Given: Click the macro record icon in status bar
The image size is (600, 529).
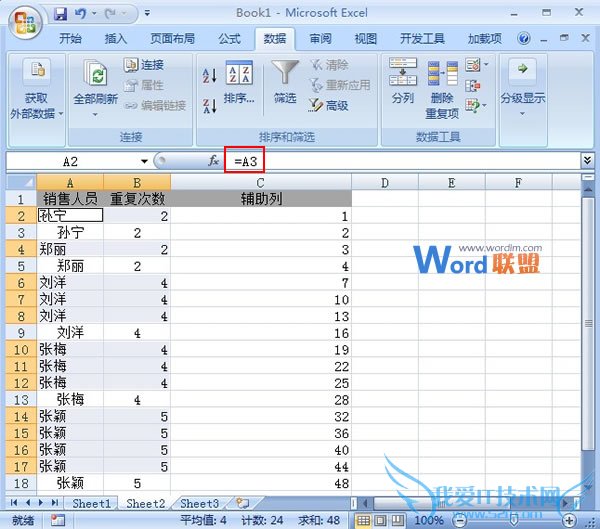Looking at the screenshot, I should pos(58,520).
